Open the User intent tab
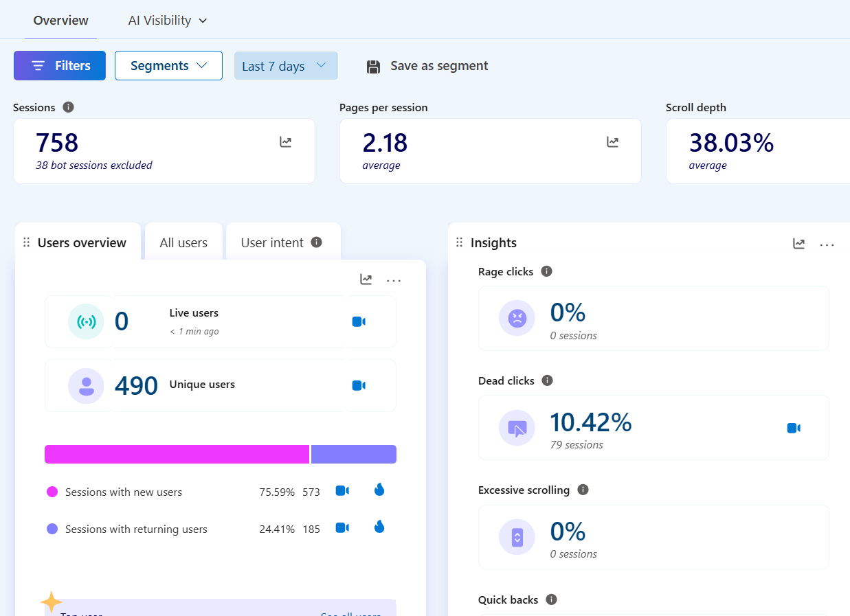Viewport: 850px width, 616px height. coord(272,242)
